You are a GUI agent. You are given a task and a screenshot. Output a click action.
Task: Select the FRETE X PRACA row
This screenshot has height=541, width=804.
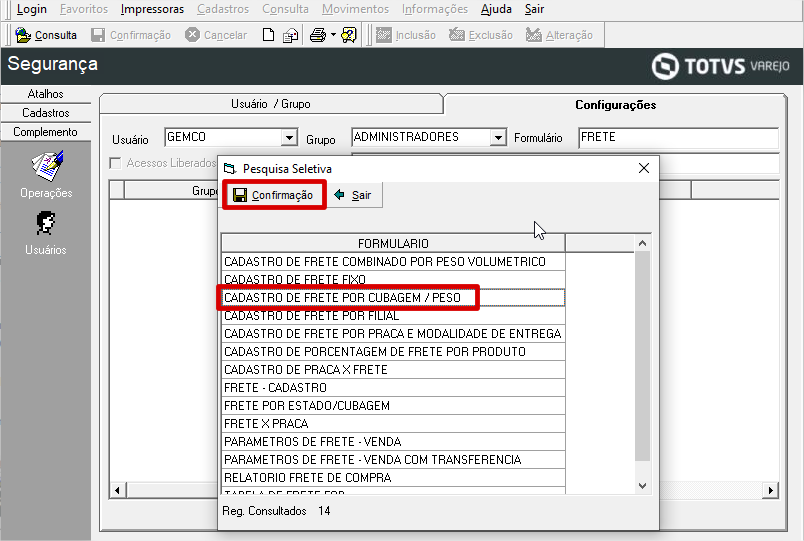point(393,423)
